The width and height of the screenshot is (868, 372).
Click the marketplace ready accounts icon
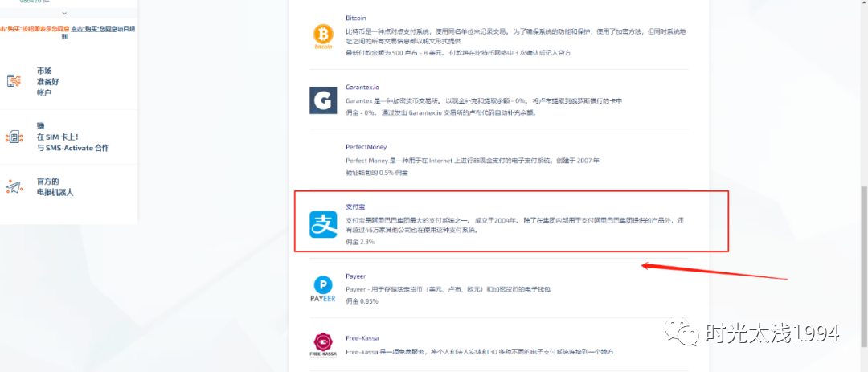[14, 81]
